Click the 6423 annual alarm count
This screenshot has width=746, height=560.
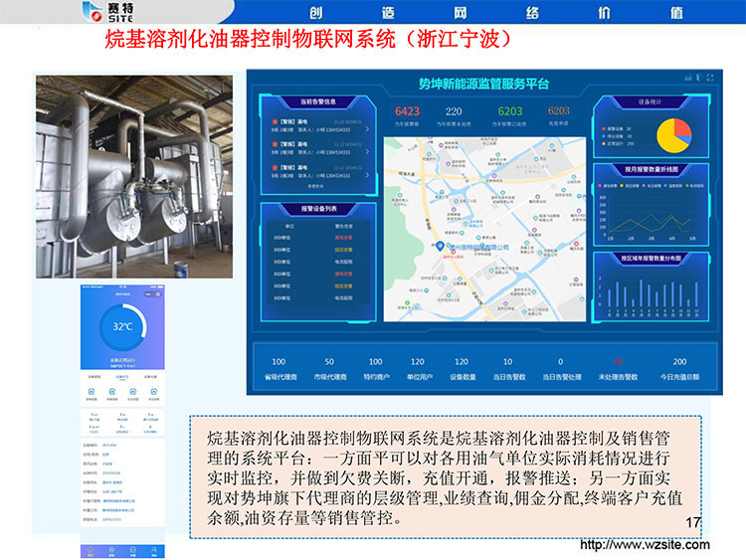click(408, 112)
